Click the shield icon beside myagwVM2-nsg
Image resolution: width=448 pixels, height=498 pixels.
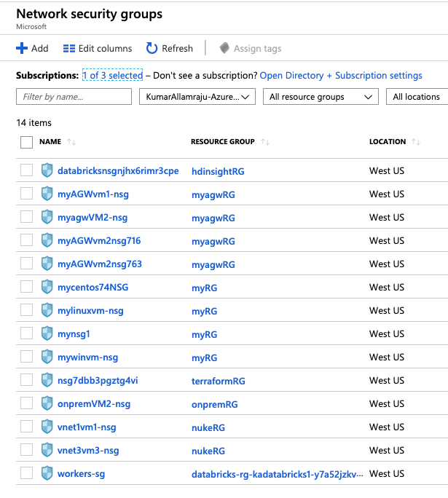point(47,217)
